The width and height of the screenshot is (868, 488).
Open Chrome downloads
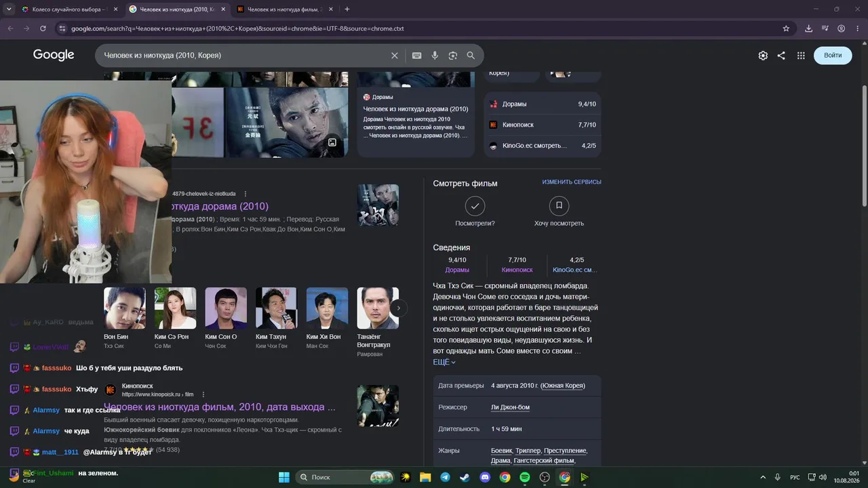pos(808,28)
